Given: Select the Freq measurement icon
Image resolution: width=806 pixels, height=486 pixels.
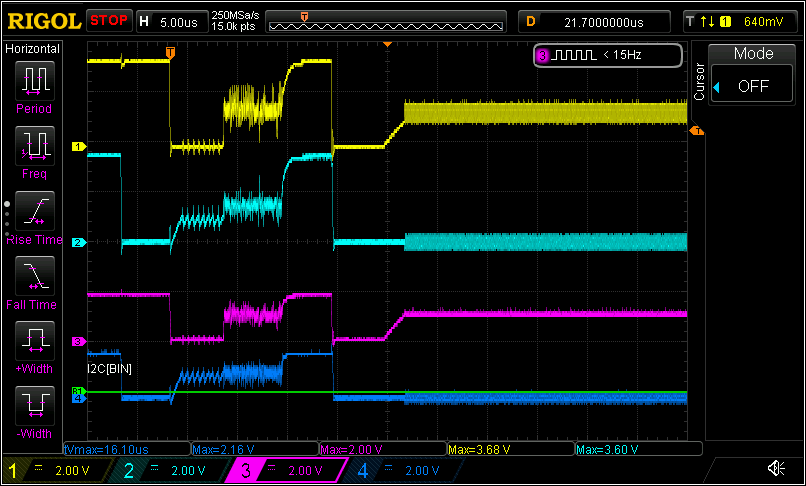Looking at the screenshot, I should coord(33,147).
